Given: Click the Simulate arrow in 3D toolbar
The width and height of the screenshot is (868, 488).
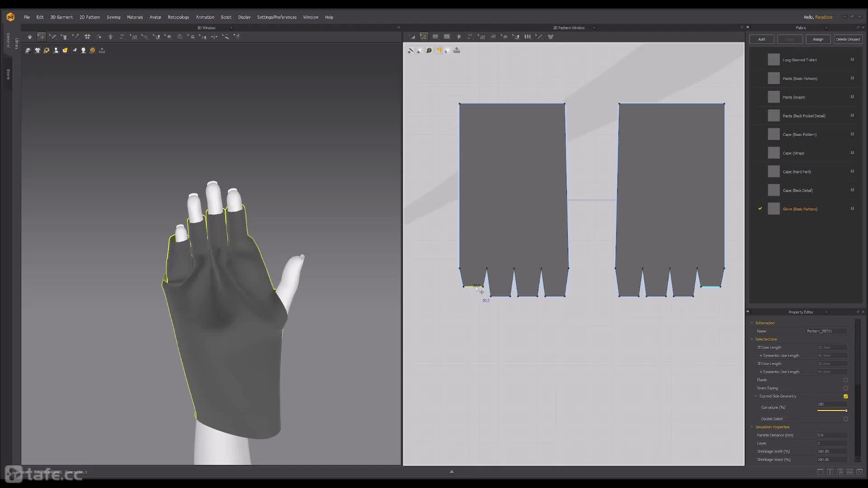Looking at the screenshot, I should (x=30, y=37).
